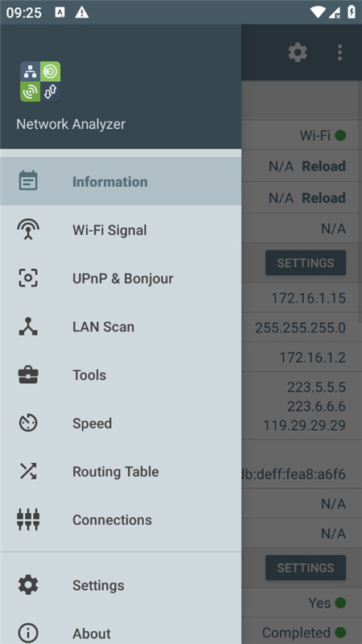Select the Information menu entry
Screen dimensions: 362x644
tap(121, 181)
